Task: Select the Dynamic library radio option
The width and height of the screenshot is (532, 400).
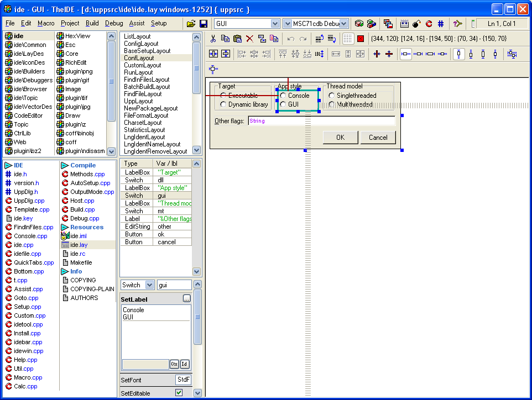Action: tap(223, 104)
